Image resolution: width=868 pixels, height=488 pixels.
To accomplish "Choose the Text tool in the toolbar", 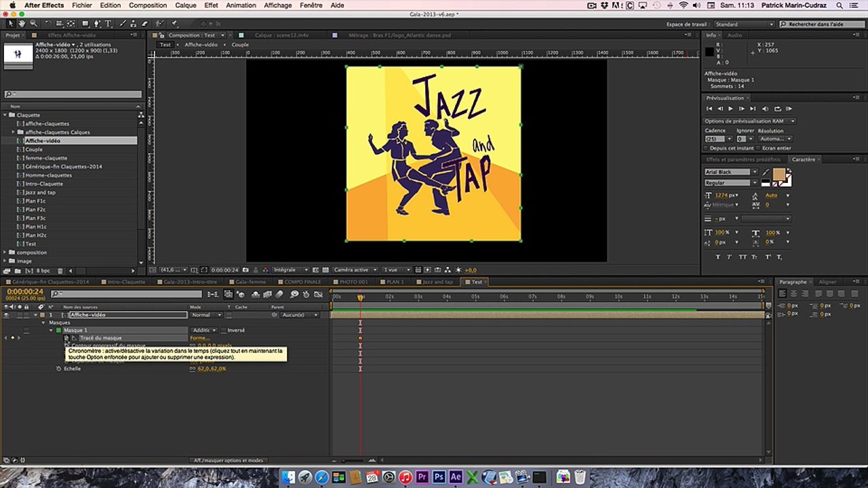I will click(108, 24).
